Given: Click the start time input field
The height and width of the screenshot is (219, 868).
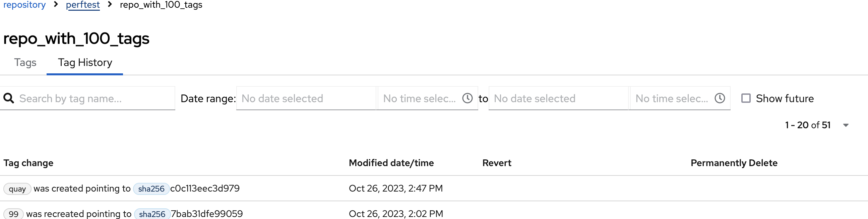Looking at the screenshot, I should 420,98.
